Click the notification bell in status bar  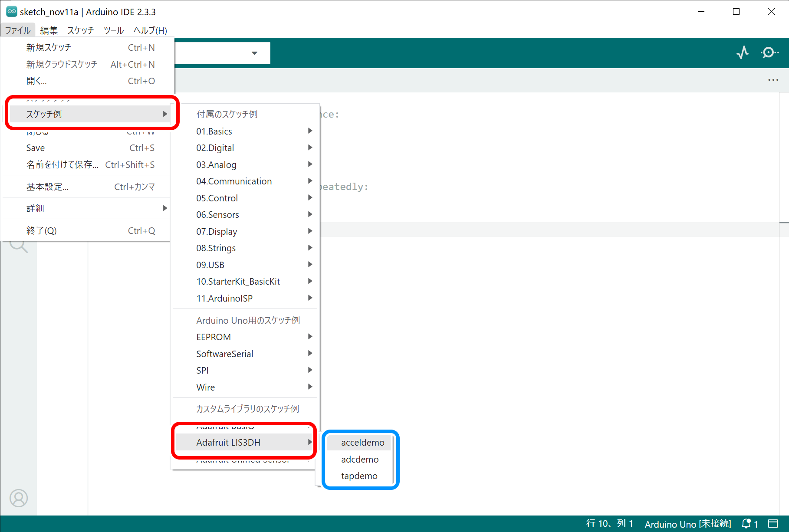(746, 524)
